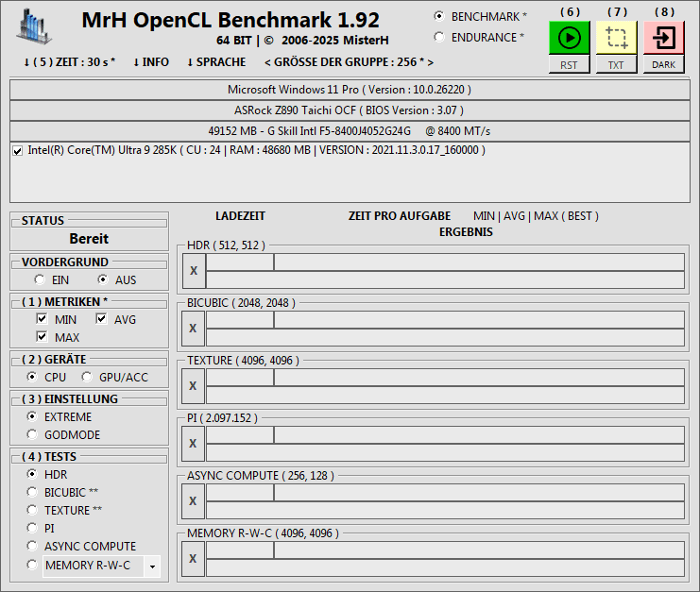The width and height of the screenshot is (700, 592).
Task: Select CPU device radio button
Action: pos(32,377)
